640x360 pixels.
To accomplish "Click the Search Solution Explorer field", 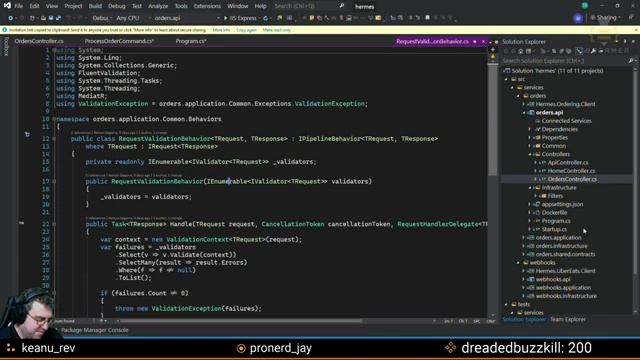I will [567, 61].
